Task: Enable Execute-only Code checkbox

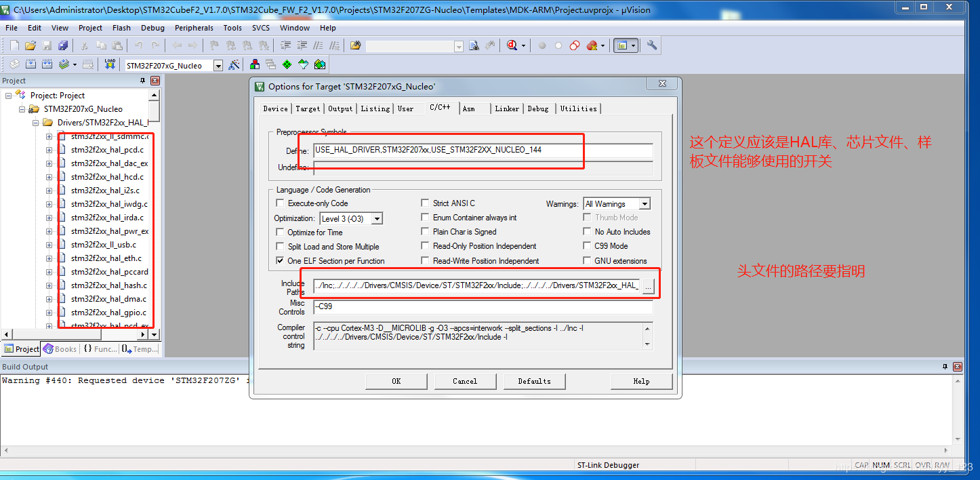Action: 280,203
